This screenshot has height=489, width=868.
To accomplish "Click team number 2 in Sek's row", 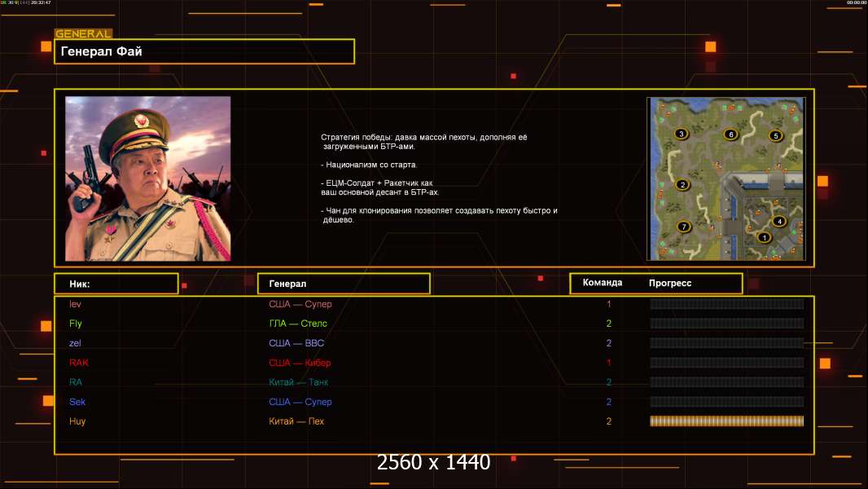I will point(609,402).
